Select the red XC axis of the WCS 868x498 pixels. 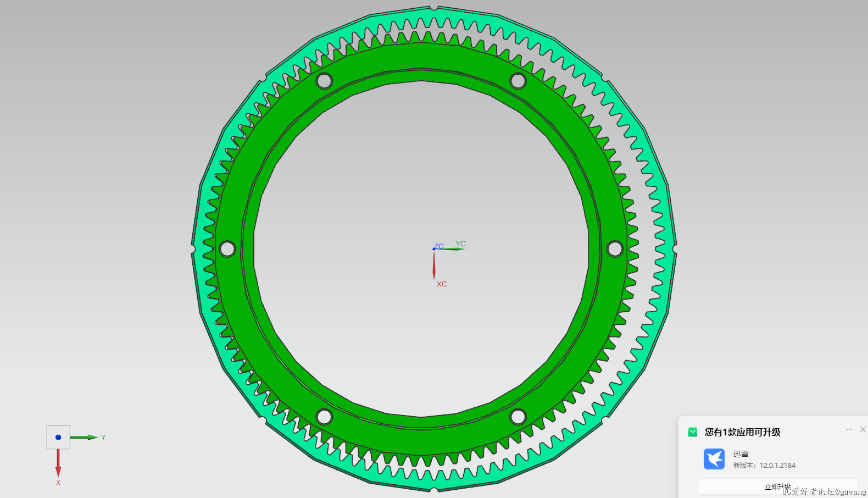[x=434, y=265]
